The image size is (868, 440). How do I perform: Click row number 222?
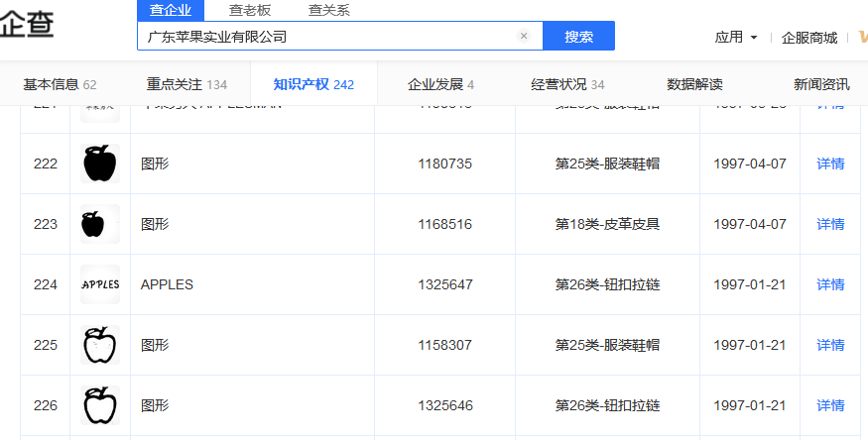click(46, 164)
